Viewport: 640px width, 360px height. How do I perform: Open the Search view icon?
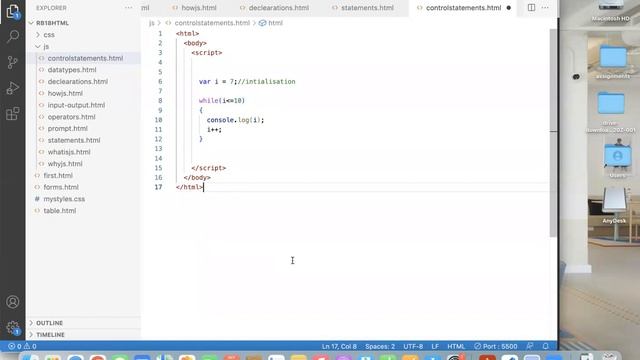(x=13, y=36)
